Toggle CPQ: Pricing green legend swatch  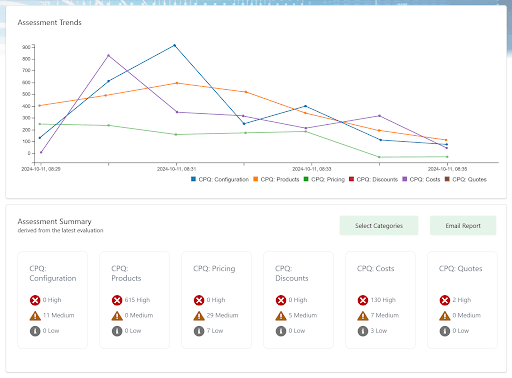306,179
